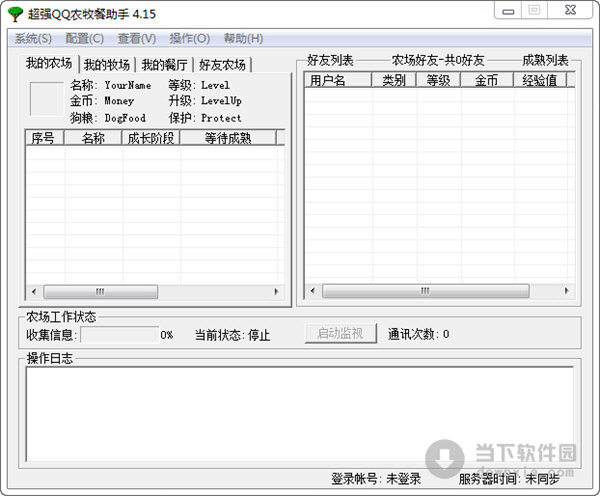Image resolution: width=600 pixels, height=496 pixels.
Task: Click the 通讯次数: 0 counter text
Action: 419,334
